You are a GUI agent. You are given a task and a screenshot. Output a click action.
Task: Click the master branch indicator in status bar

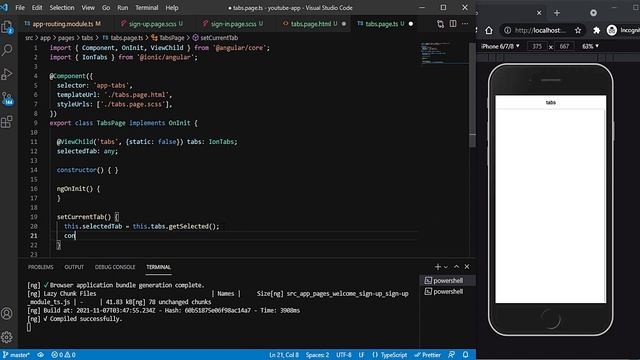(x=16, y=355)
